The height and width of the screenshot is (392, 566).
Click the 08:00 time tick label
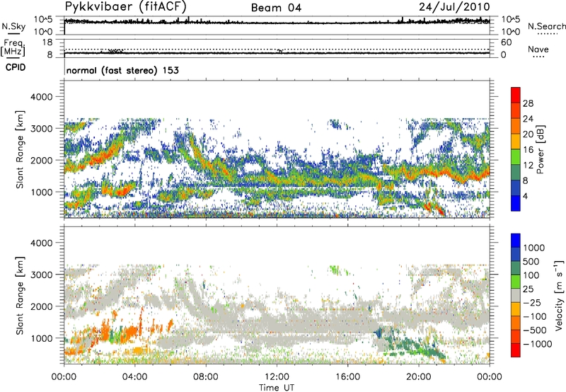206,377
